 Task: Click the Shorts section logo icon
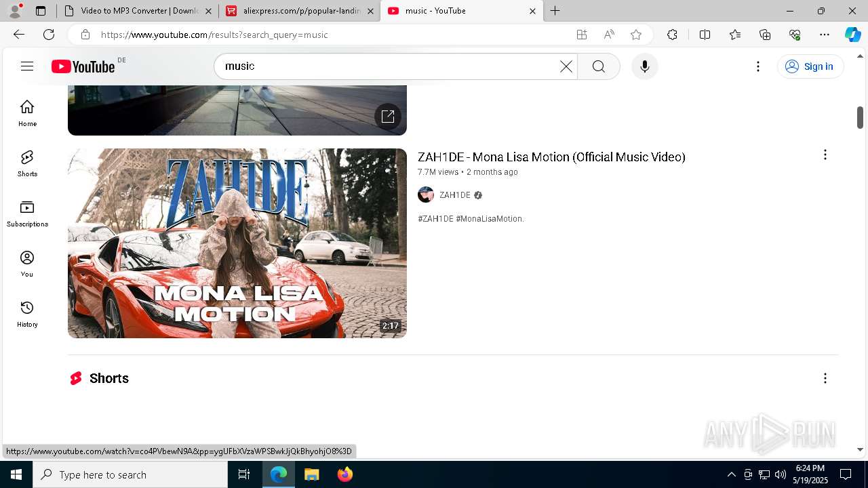point(76,378)
